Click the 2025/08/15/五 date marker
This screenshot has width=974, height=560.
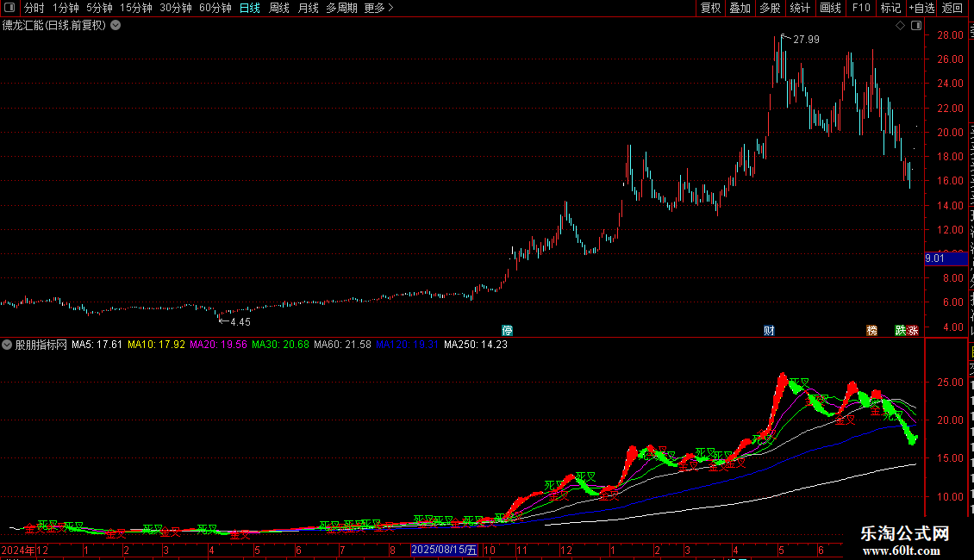pyautogui.click(x=444, y=550)
